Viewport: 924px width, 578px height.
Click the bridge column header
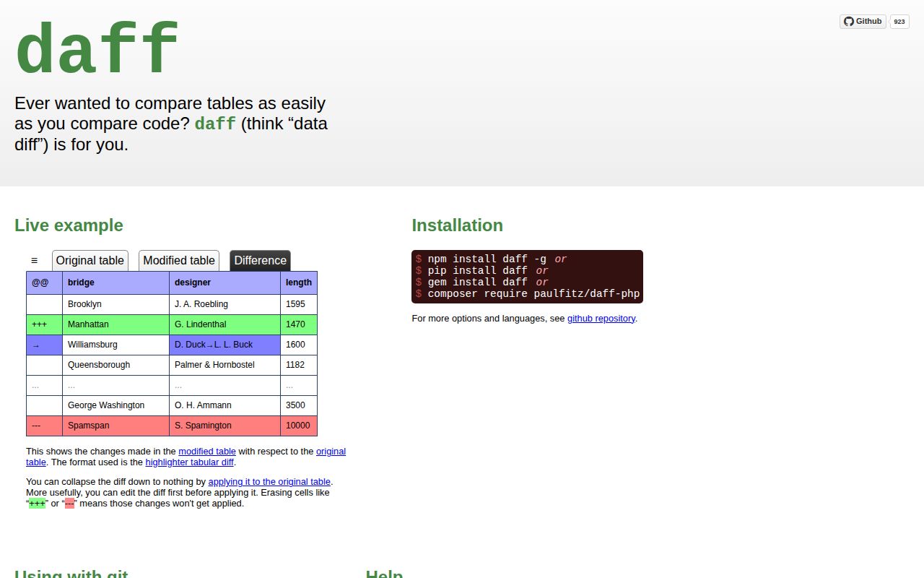116,283
